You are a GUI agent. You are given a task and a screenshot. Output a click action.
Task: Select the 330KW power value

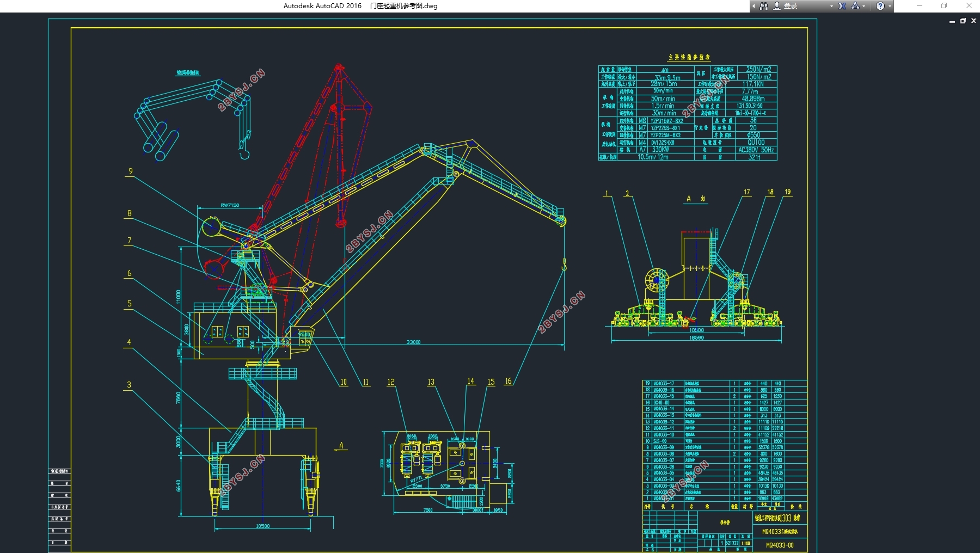tap(660, 150)
